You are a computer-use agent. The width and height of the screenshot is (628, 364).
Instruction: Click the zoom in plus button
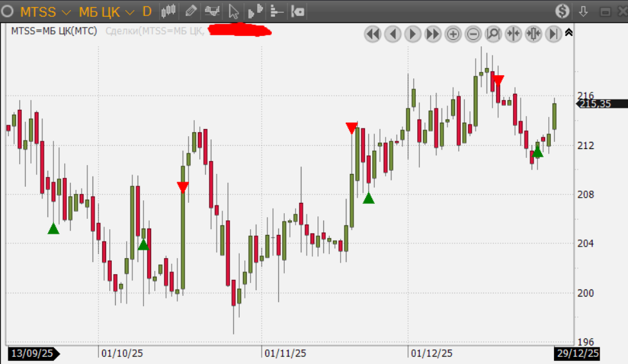453,34
